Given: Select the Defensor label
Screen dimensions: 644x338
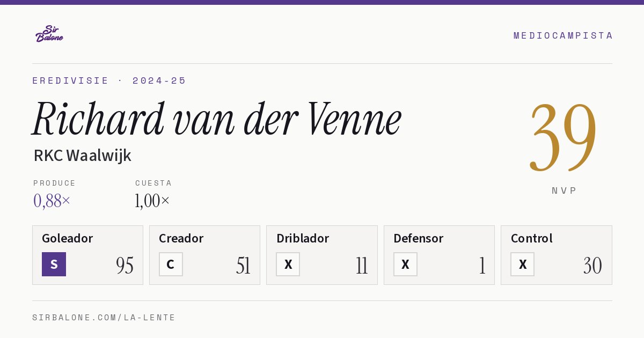Looking at the screenshot, I should pyautogui.click(x=419, y=238).
